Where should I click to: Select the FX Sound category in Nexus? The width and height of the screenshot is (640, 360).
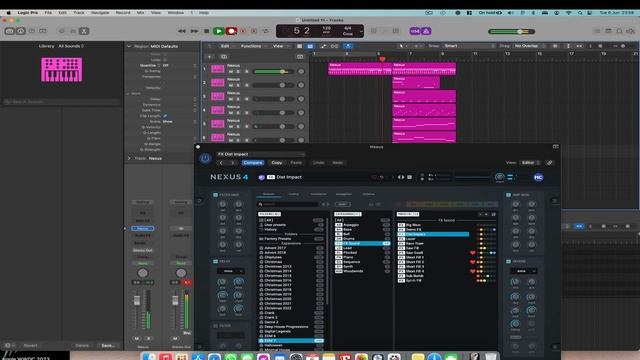coord(362,243)
